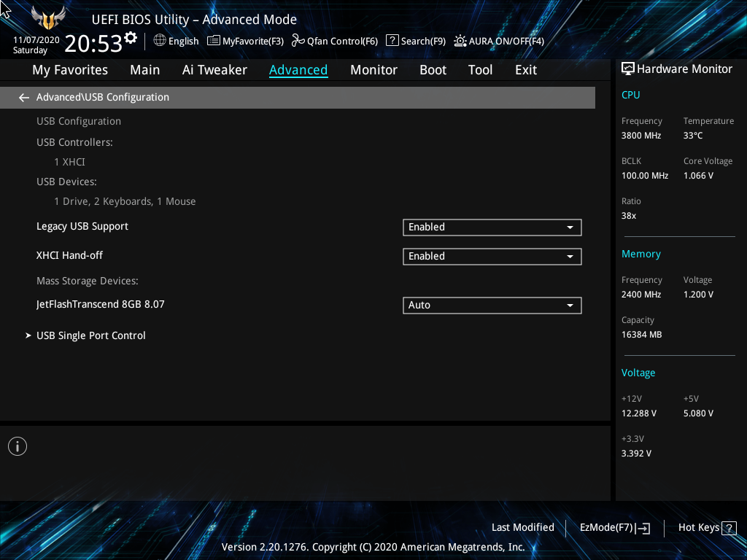This screenshot has width=747, height=560.
Task: Click the Hot Keys label
Action: pyautogui.click(x=698, y=528)
